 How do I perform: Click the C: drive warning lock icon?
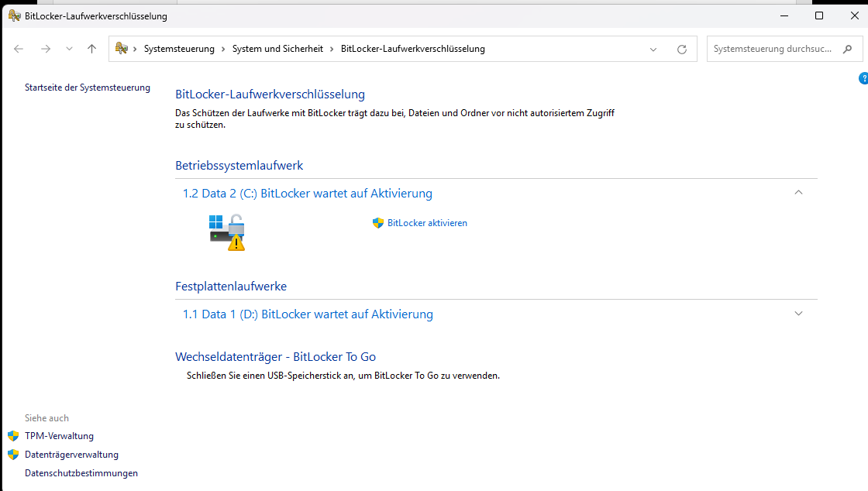pyautogui.click(x=227, y=232)
